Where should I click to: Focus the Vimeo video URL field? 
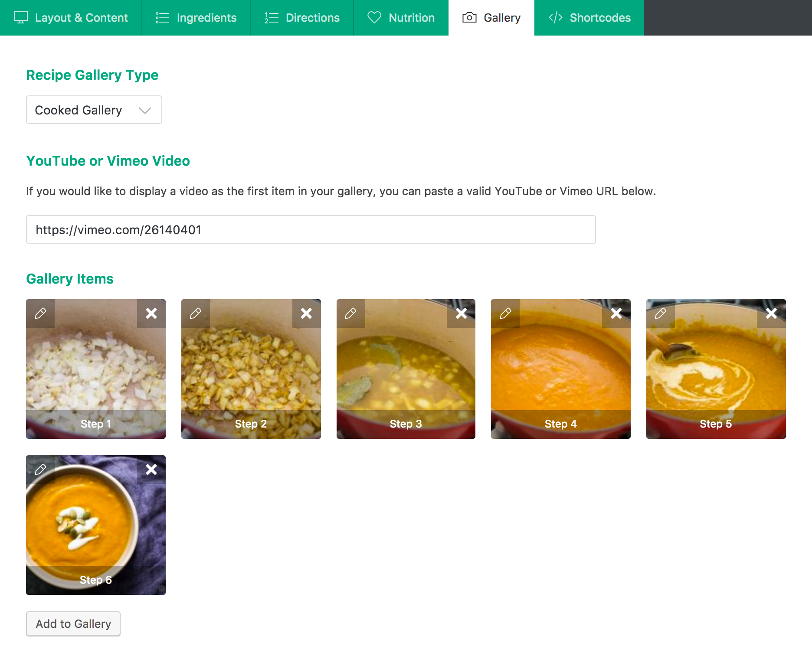pos(311,230)
